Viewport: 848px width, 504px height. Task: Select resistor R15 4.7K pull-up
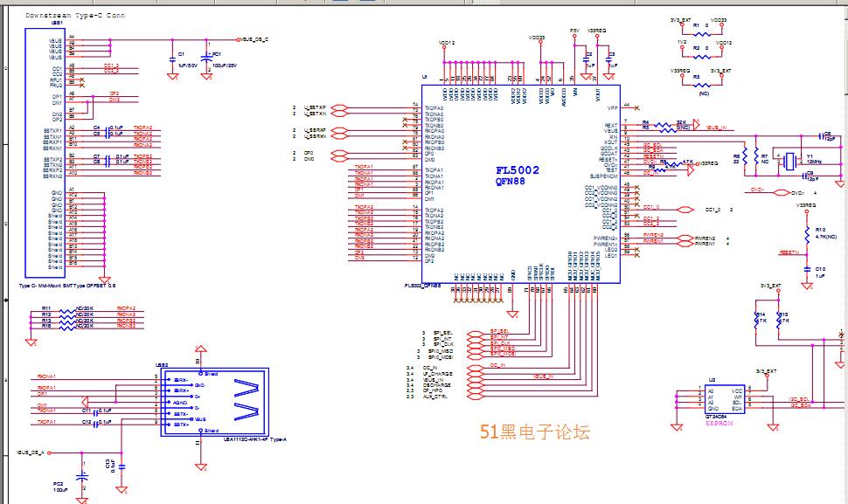click(779, 320)
